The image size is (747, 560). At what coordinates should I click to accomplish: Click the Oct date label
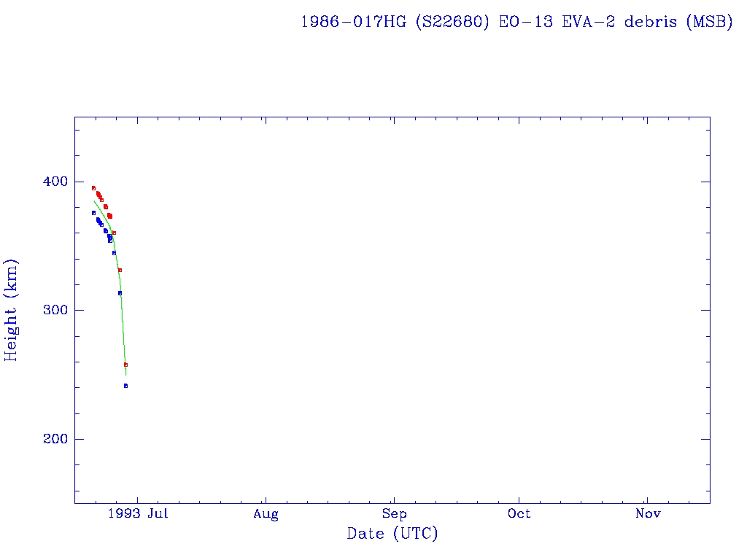coord(519,514)
